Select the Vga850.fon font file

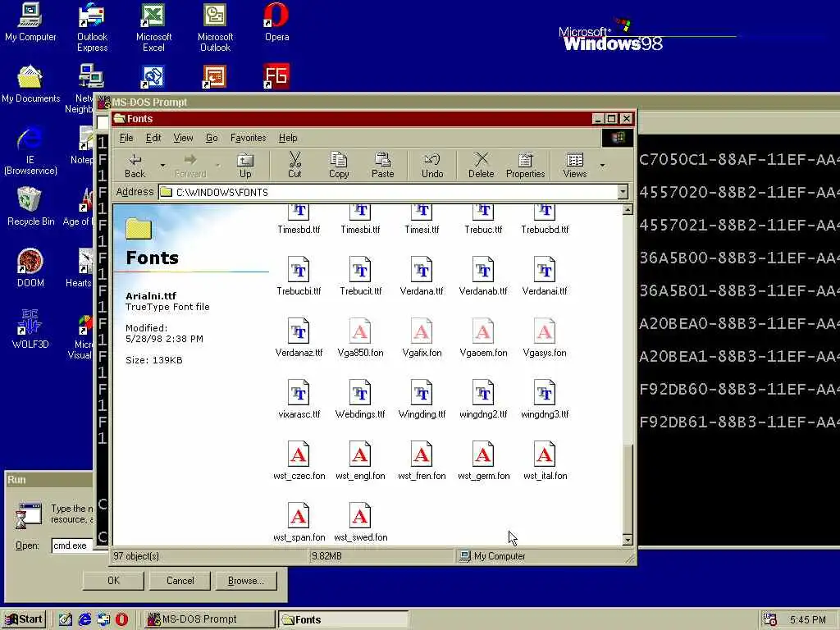[x=360, y=338]
